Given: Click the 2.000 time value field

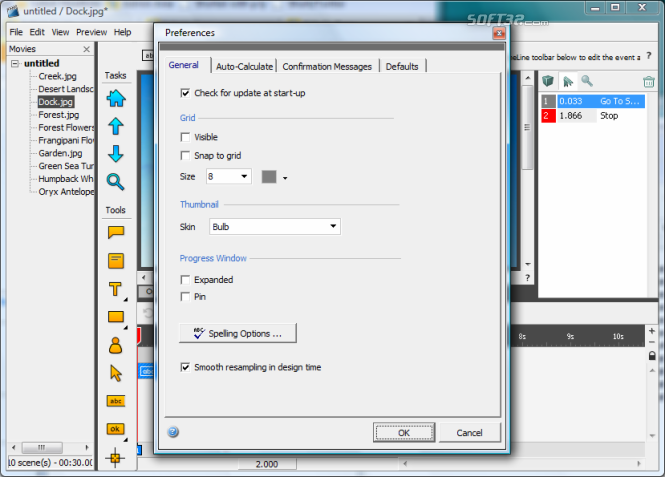Looking at the screenshot, I should (267, 464).
